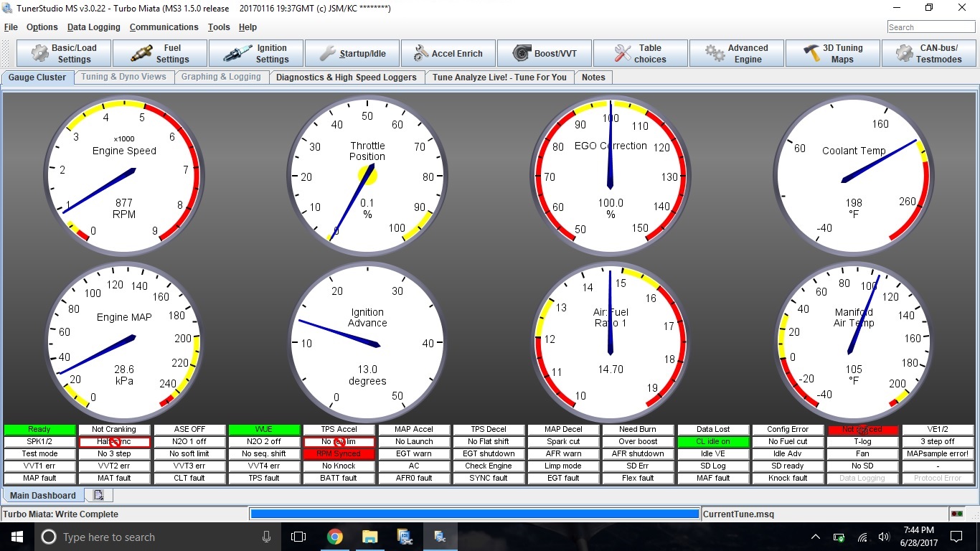
Task: Open the Communications menu
Action: click(164, 27)
